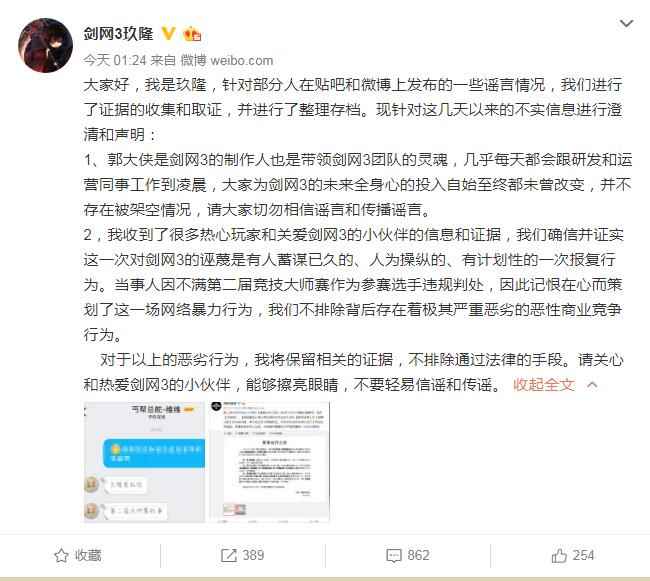Click the blue chat bubble in thumbnail

(154, 453)
